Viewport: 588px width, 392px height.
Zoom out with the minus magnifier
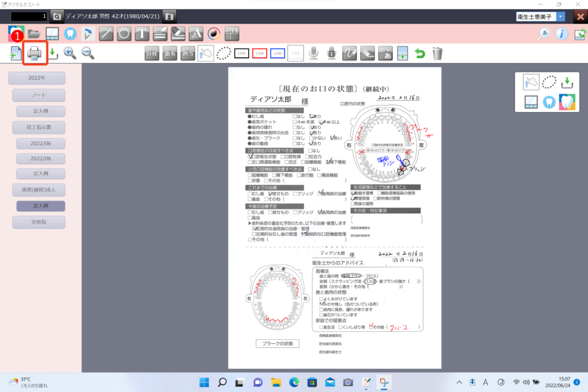click(x=88, y=53)
